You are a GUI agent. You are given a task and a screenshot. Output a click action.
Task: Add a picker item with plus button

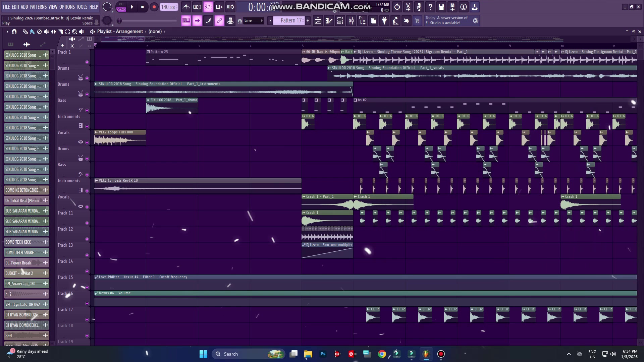62,45
